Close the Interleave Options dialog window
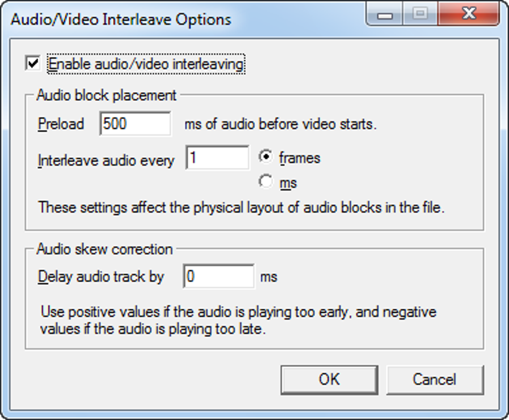The width and height of the screenshot is (509, 420). (x=469, y=14)
